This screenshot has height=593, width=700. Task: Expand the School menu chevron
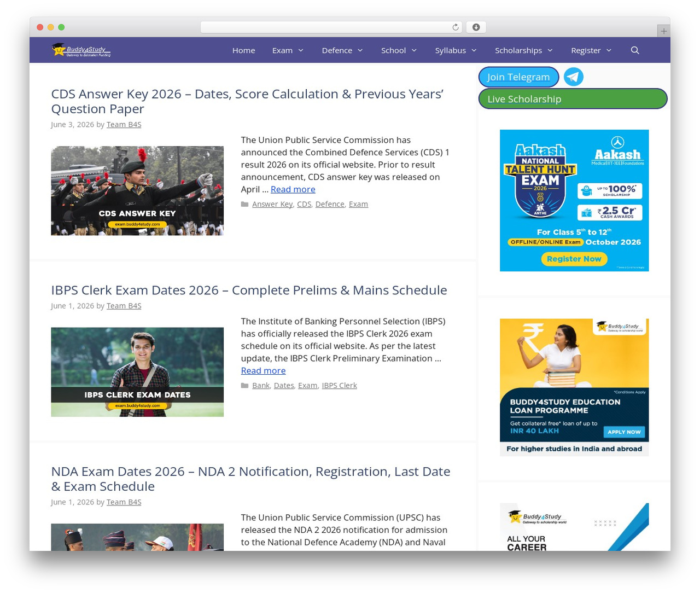pos(414,50)
